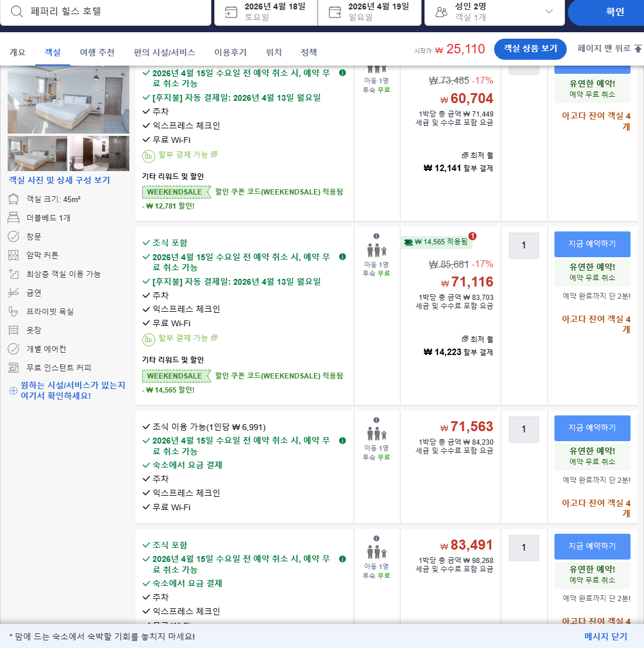This screenshot has width=644, height=648.
Task: Click the top-floor room icon
Action: point(13,274)
